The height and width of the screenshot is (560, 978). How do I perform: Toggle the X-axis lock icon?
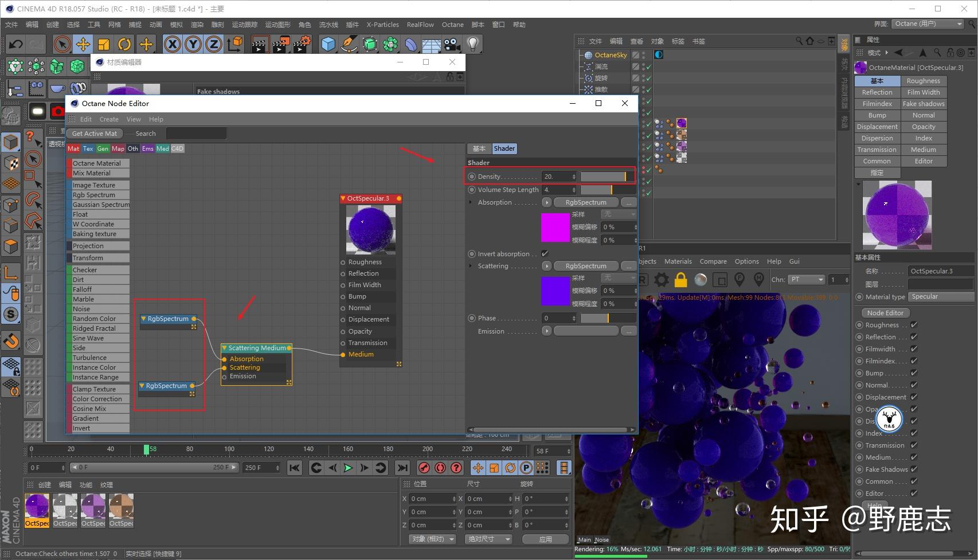point(171,44)
